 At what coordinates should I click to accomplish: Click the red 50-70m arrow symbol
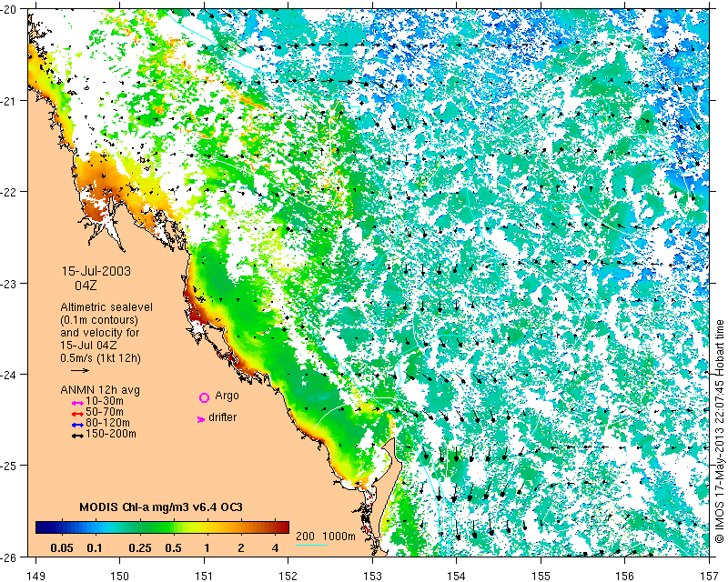77,414
